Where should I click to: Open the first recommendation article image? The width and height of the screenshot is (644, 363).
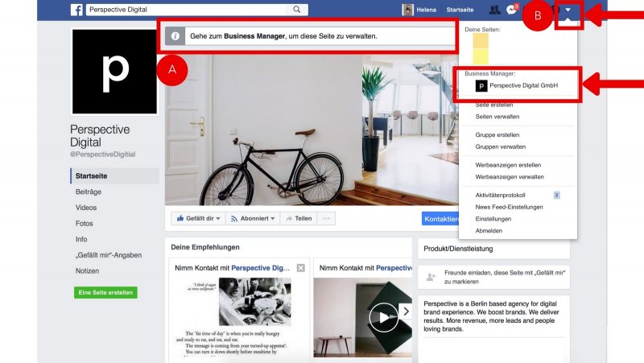click(254, 301)
